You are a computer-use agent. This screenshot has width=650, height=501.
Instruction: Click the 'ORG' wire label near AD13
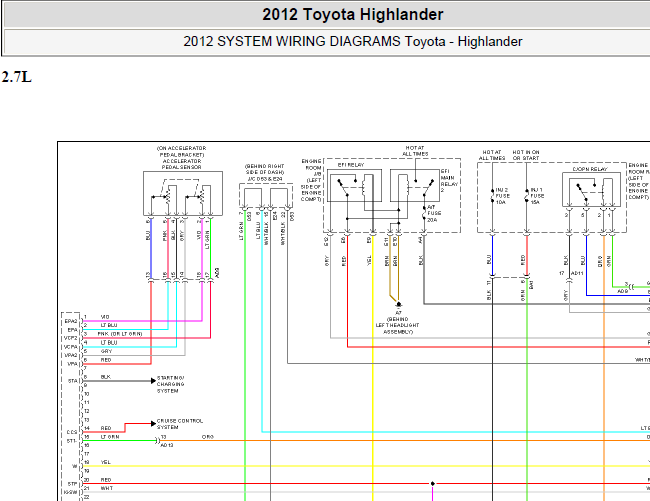(x=208, y=437)
